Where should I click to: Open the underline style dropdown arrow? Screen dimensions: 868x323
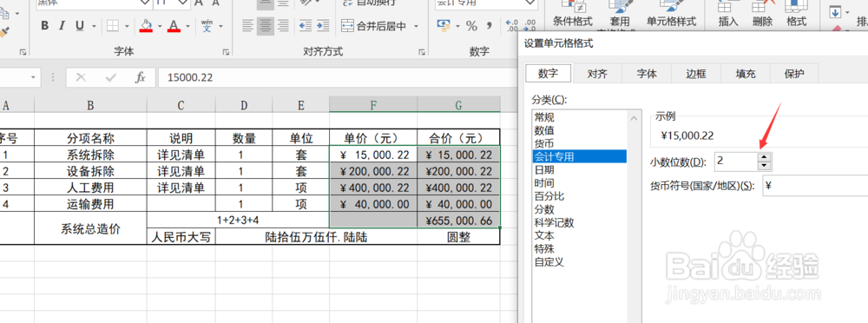pyautogui.click(x=94, y=26)
